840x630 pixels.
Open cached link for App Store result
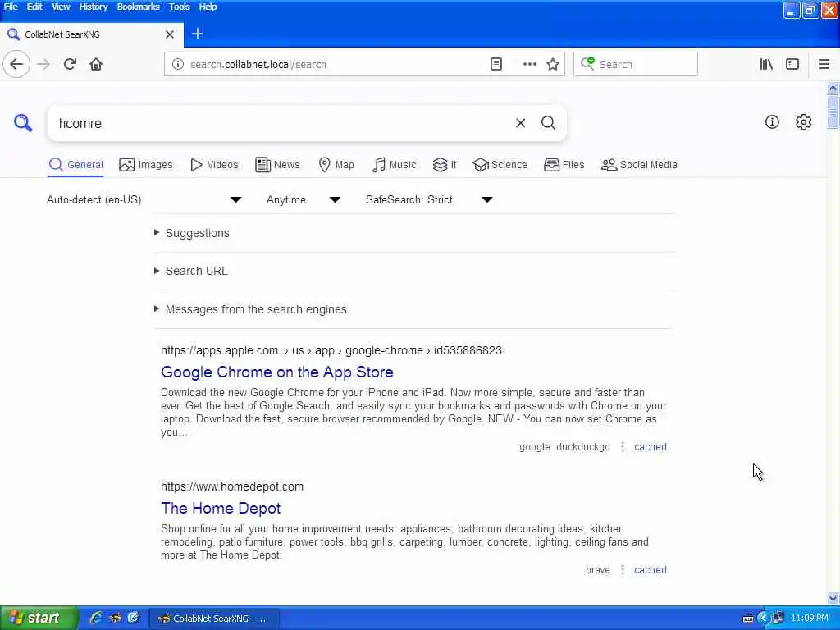[x=651, y=447]
